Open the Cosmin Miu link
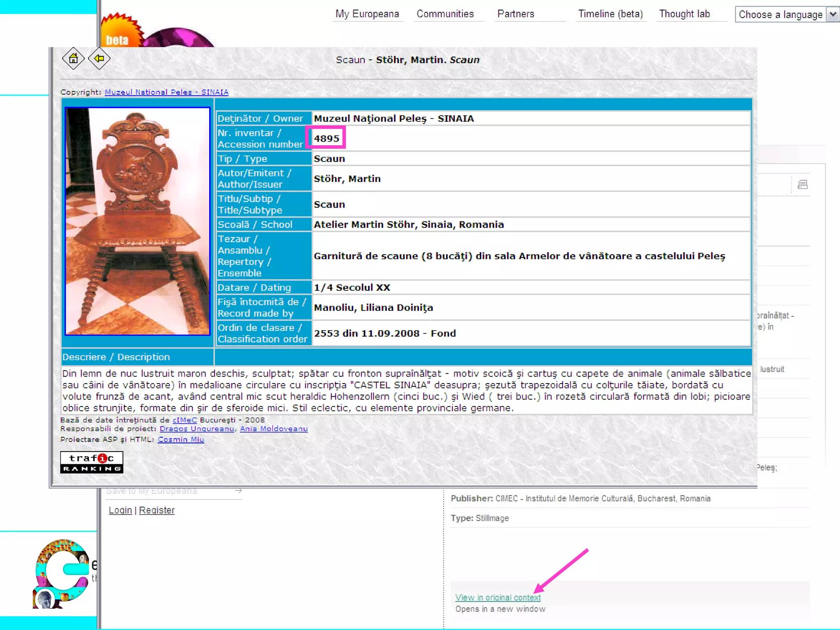Viewport: 840px width, 630px height. click(180, 439)
